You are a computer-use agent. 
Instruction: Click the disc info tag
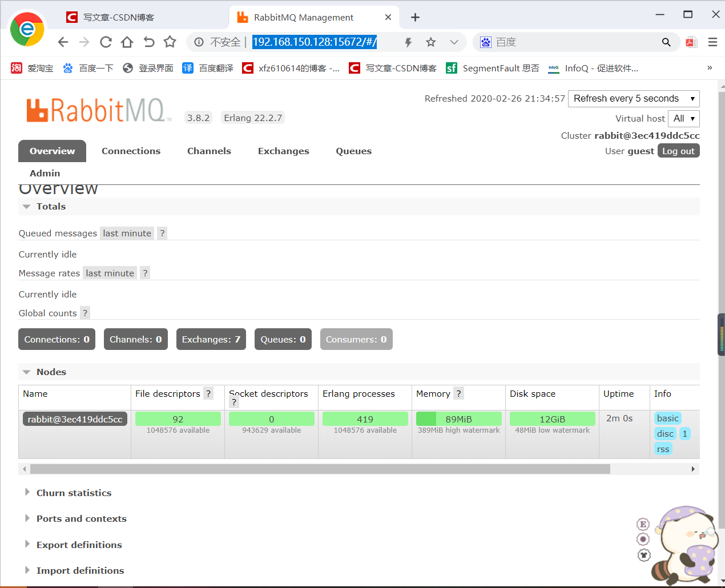tap(665, 433)
